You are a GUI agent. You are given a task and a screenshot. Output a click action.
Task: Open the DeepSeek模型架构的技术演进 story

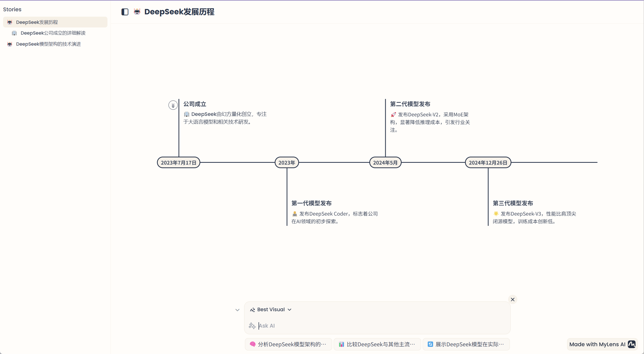48,44
